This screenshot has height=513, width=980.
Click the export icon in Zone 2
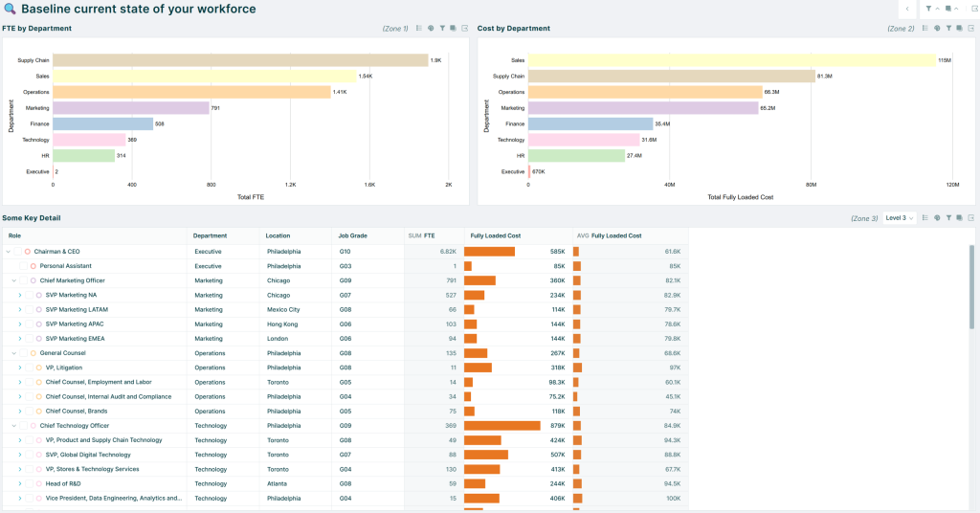[970, 28]
